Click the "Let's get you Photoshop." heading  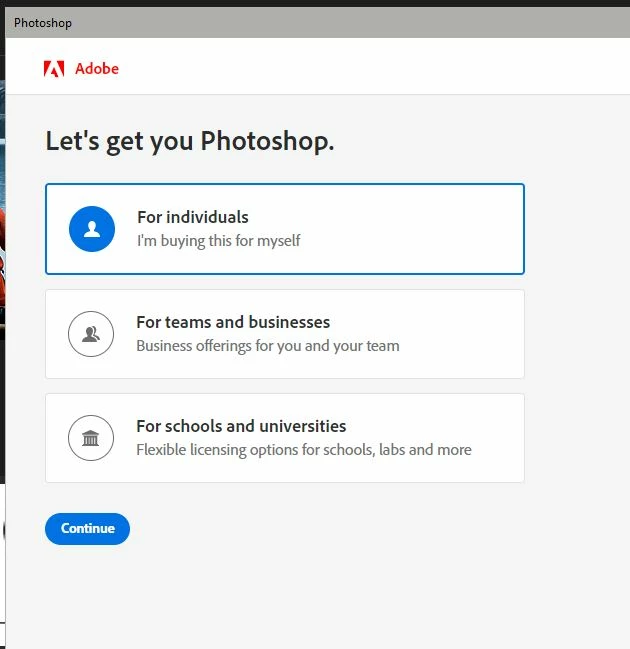[x=190, y=142]
